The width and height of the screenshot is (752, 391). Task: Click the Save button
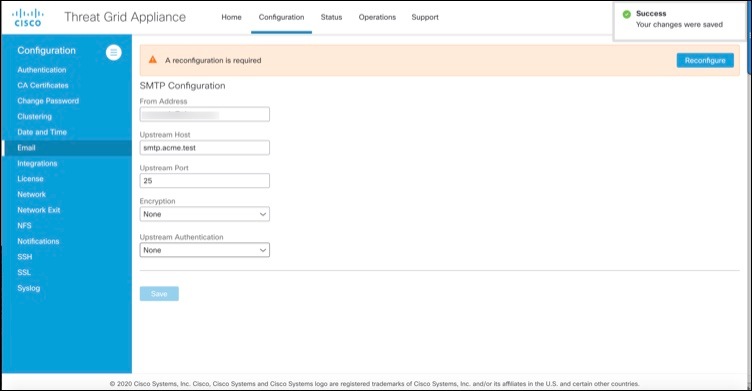[x=159, y=294]
